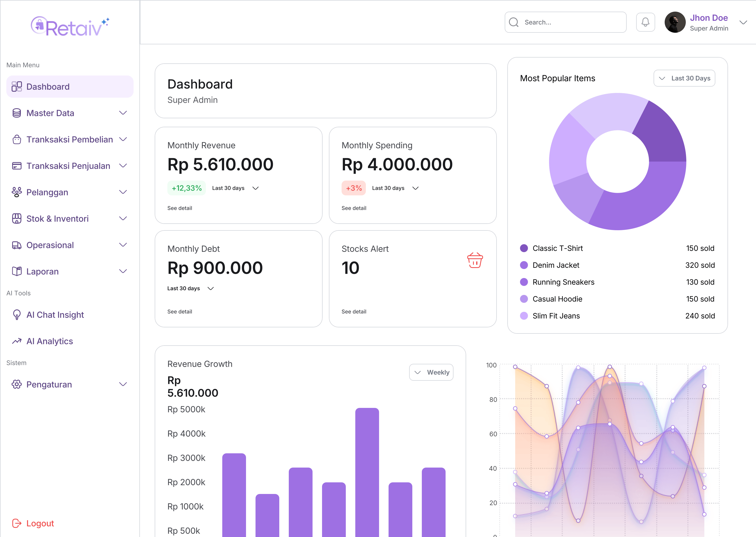This screenshot has height=537, width=756.
Task: Click the red basket icon on Stocks Alert
Action: [475, 261]
